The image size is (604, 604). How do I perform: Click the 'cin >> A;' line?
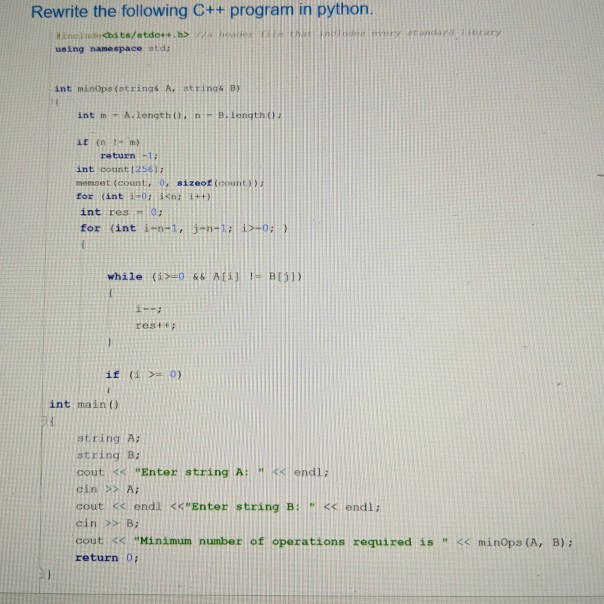tap(107, 489)
